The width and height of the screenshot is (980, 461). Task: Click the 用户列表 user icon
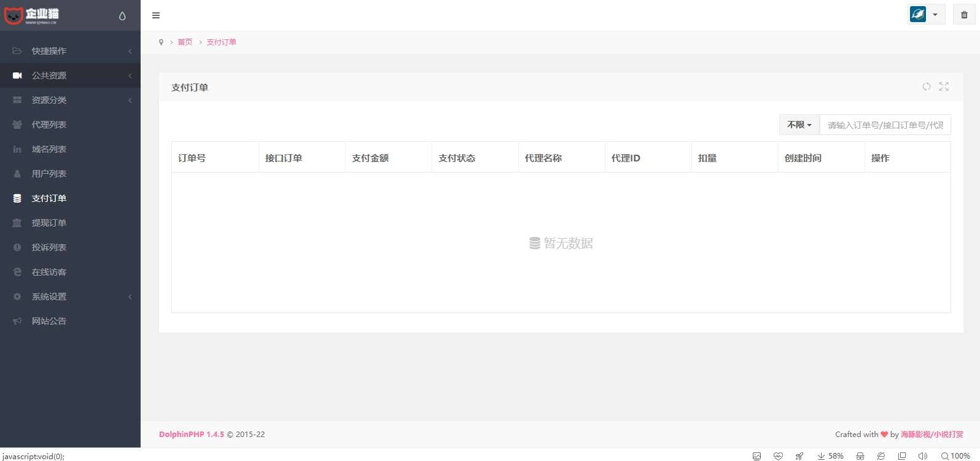(17, 174)
